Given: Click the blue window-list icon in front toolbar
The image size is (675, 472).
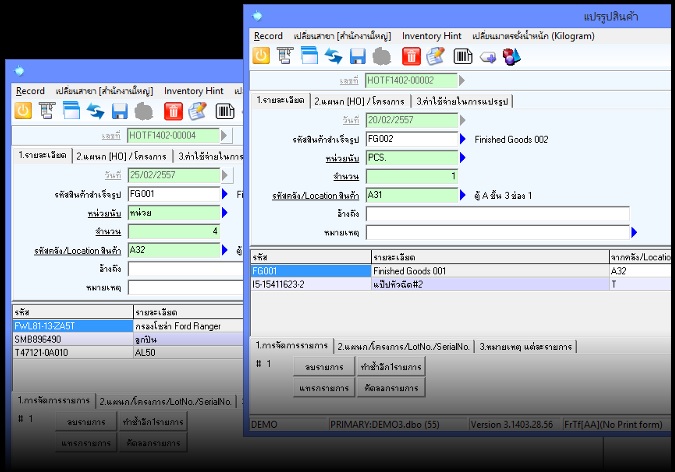Looking at the screenshot, I should [x=309, y=57].
